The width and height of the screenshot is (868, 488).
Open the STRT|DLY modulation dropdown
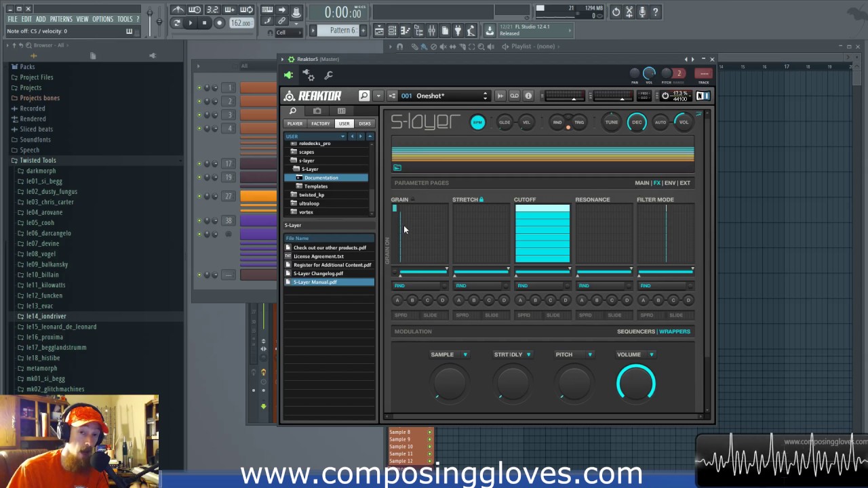coord(528,354)
